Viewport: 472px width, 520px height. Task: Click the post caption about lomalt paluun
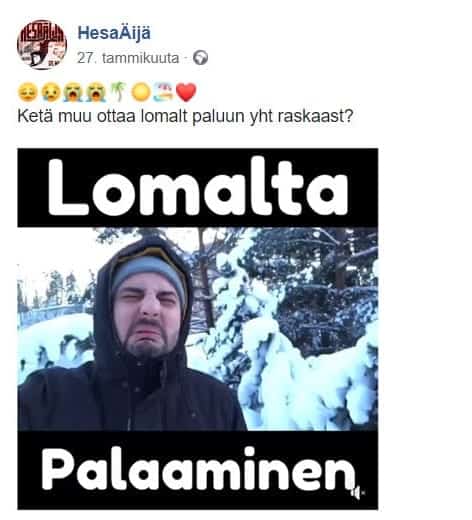coord(185,117)
